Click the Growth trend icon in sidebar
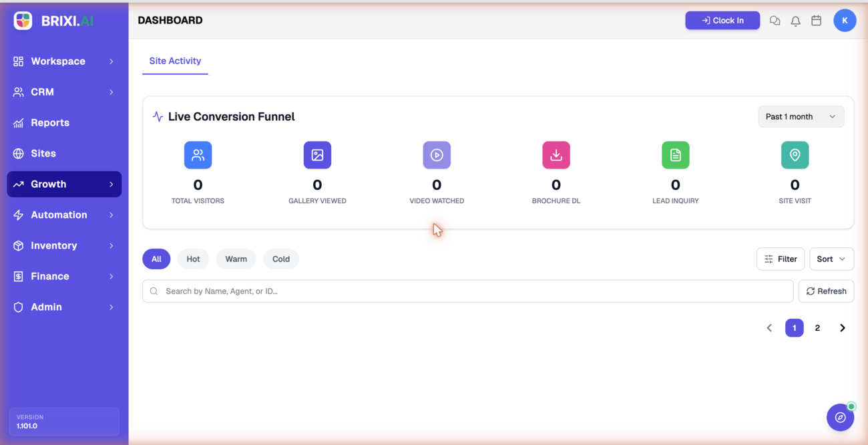 pyautogui.click(x=18, y=184)
